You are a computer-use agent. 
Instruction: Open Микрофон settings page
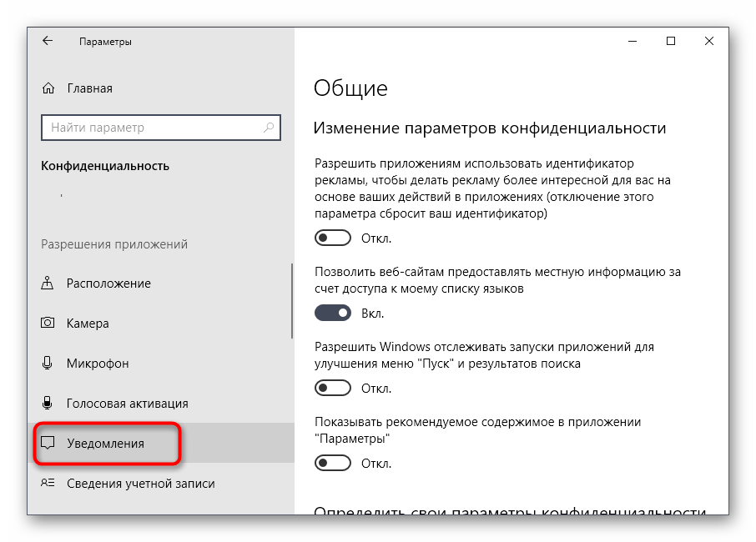point(160,364)
